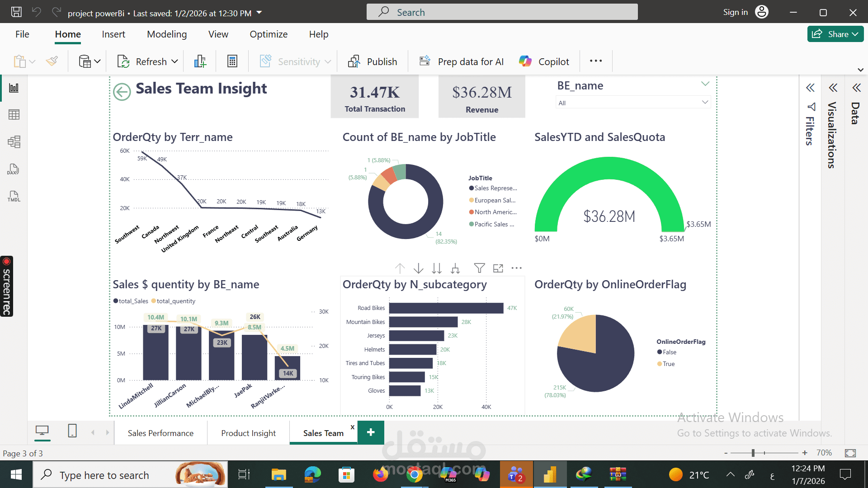Open the Model view icon
Screen dimensions: 868x488
click(x=14, y=142)
